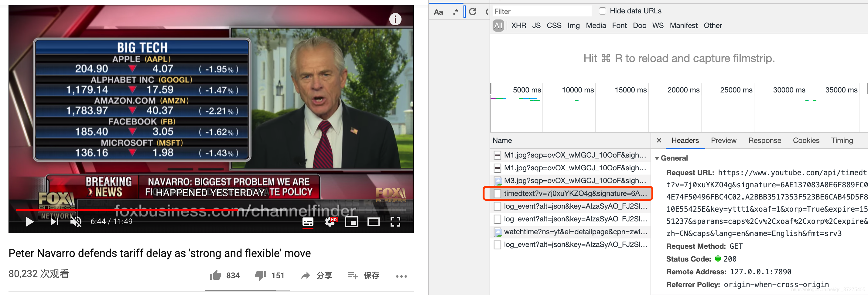Filter requests by Doc
The image size is (868, 295).
639,26
